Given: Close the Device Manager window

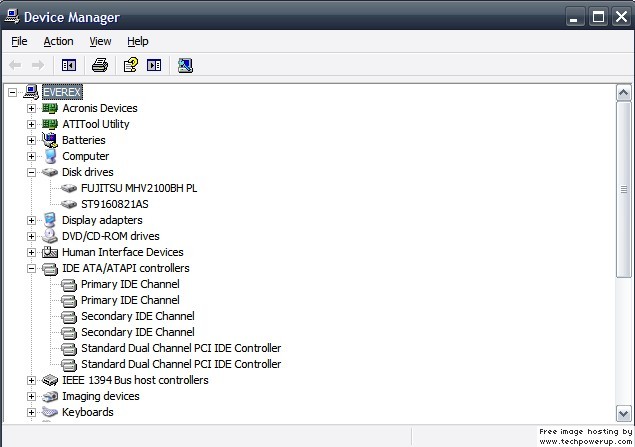Looking at the screenshot, I should (621, 17).
